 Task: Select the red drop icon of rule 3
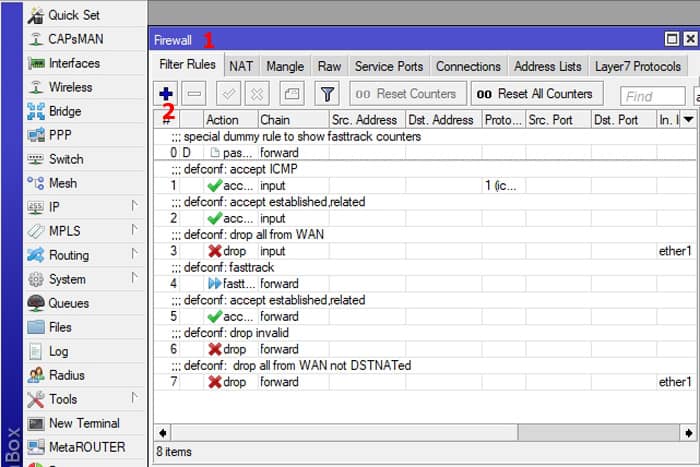tap(215, 251)
